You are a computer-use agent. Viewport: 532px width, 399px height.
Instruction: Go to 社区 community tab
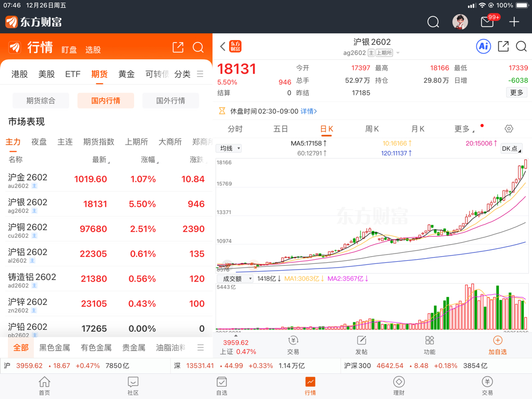(133, 386)
